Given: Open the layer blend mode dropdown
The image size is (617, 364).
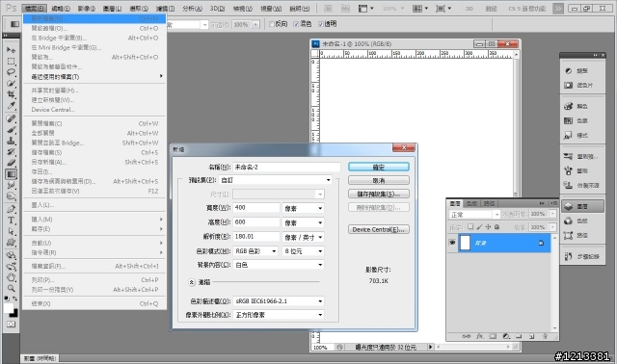Looking at the screenshot, I should (x=474, y=214).
